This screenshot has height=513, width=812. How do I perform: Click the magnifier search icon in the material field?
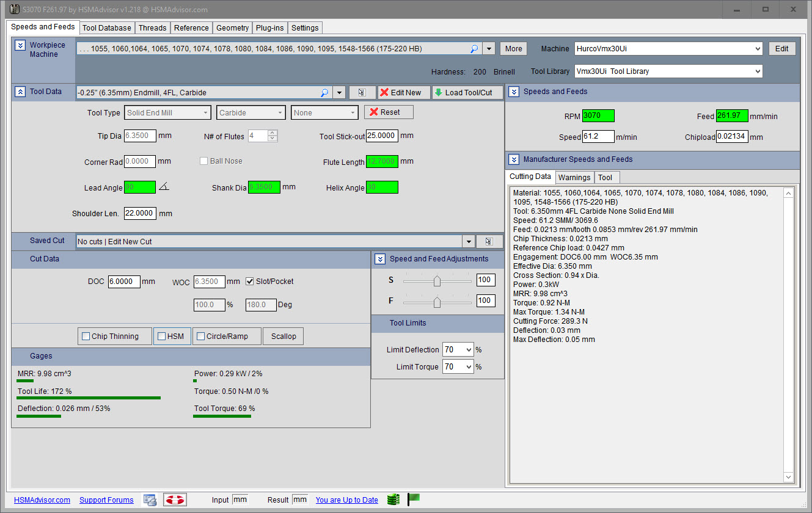coord(474,49)
